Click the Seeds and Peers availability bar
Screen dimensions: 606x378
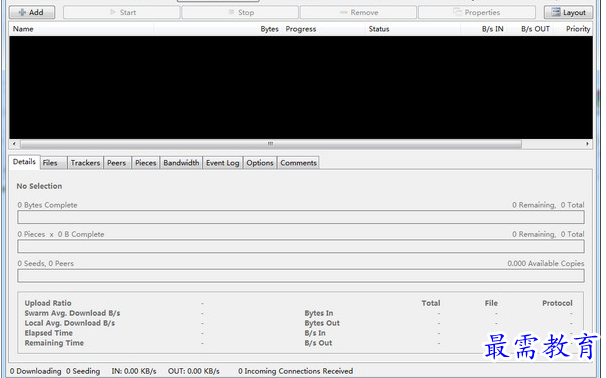pos(301,276)
